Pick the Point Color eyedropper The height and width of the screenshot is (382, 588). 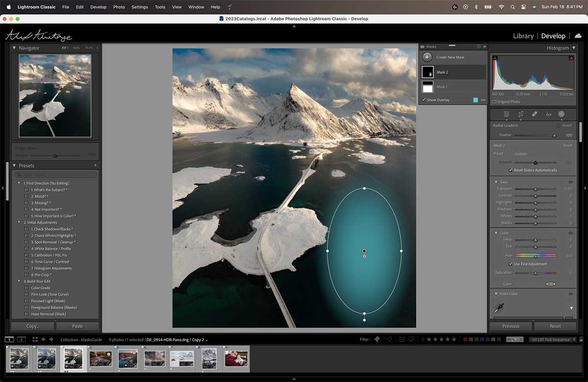pos(501,307)
